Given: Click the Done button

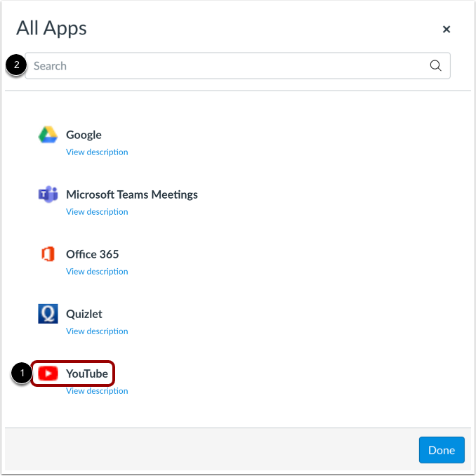Looking at the screenshot, I should pyautogui.click(x=442, y=450).
